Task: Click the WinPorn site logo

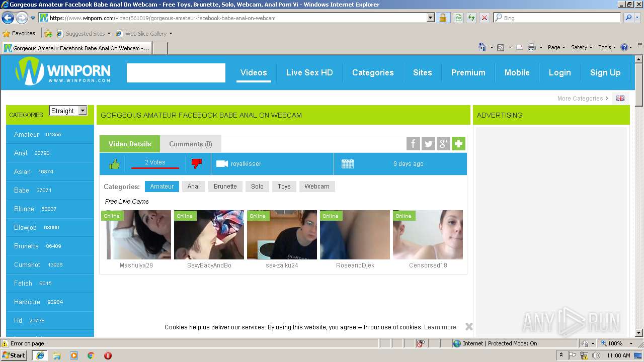Action: (x=63, y=71)
